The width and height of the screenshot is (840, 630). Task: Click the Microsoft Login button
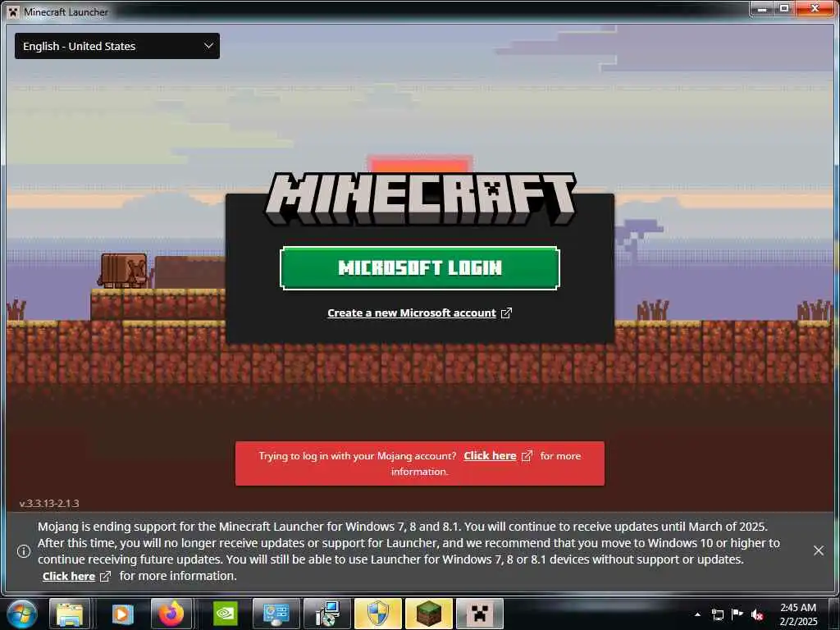tap(419, 268)
